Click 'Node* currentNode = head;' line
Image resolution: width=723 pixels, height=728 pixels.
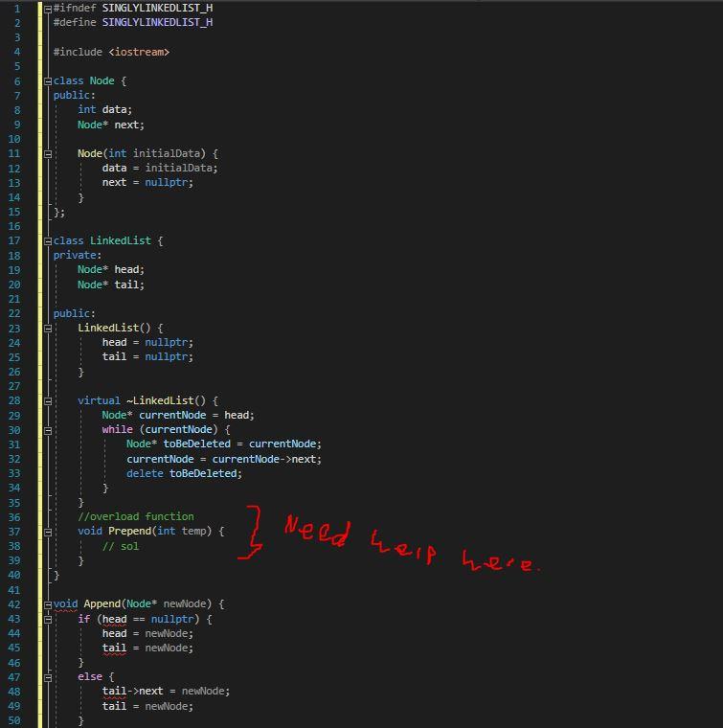tap(178, 415)
